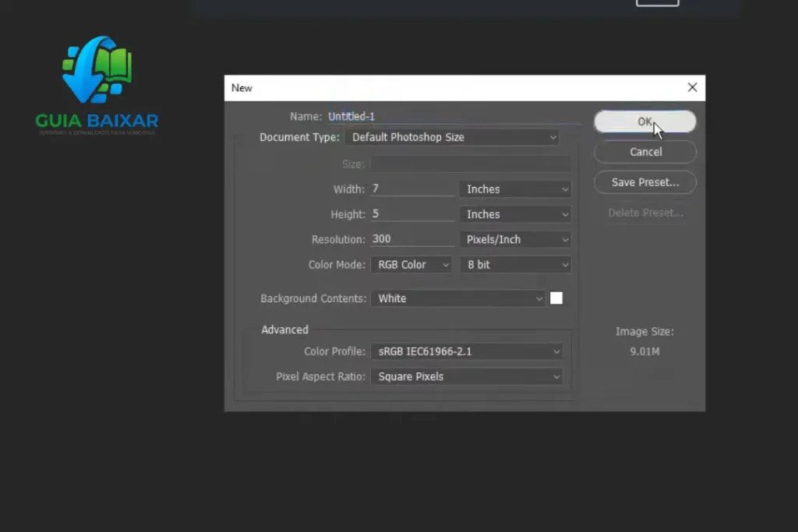Open the RGB Color mode dropdown
798x532 pixels.
click(411, 265)
